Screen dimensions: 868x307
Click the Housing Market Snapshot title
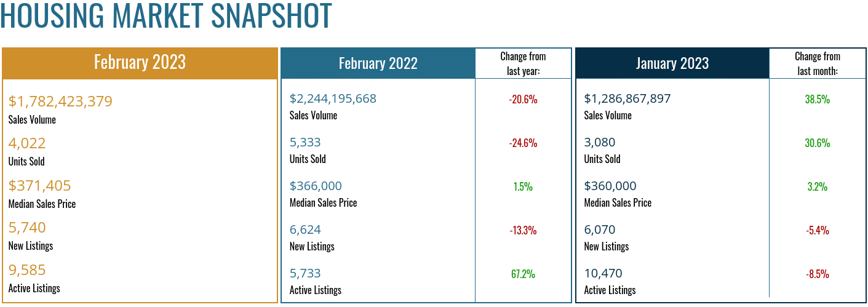(166, 16)
